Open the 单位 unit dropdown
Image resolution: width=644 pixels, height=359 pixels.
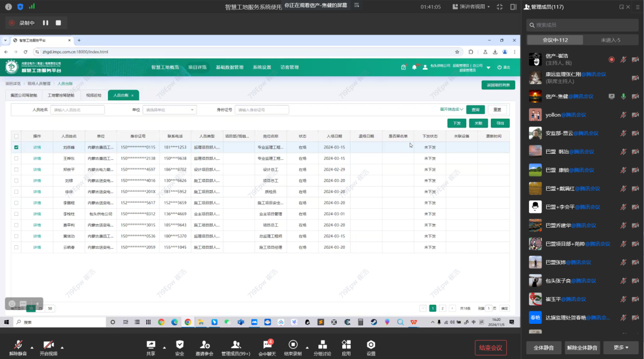[169, 110]
